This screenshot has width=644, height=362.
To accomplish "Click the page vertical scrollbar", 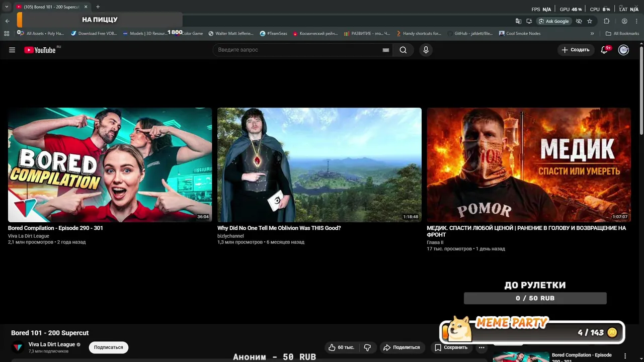I will coord(641,90).
